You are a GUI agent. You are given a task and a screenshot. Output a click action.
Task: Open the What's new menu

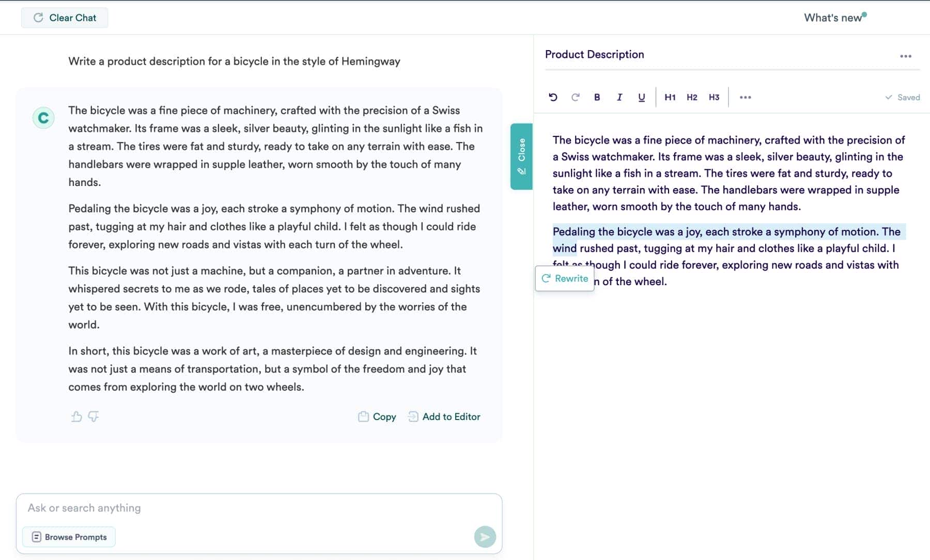pyautogui.click(x=833, y=17)
